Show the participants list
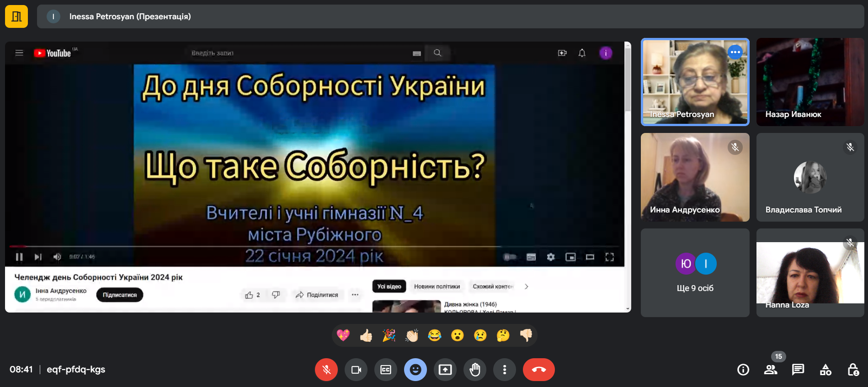 (771, 370)
